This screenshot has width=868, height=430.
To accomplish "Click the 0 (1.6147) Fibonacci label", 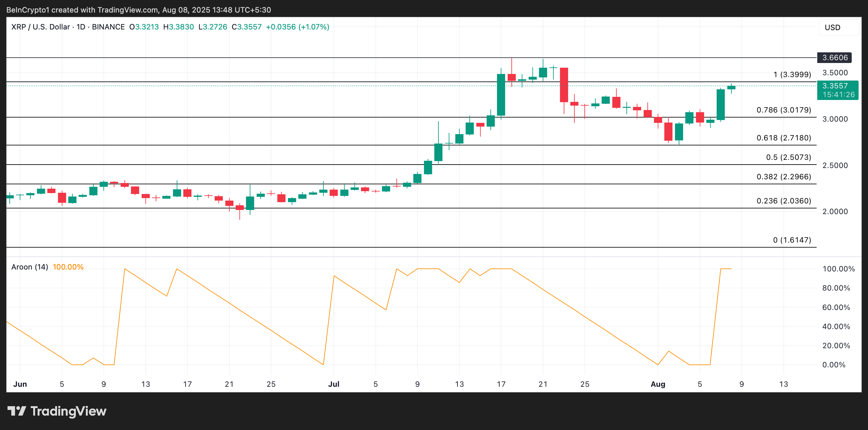I will (x=792, y=240).
